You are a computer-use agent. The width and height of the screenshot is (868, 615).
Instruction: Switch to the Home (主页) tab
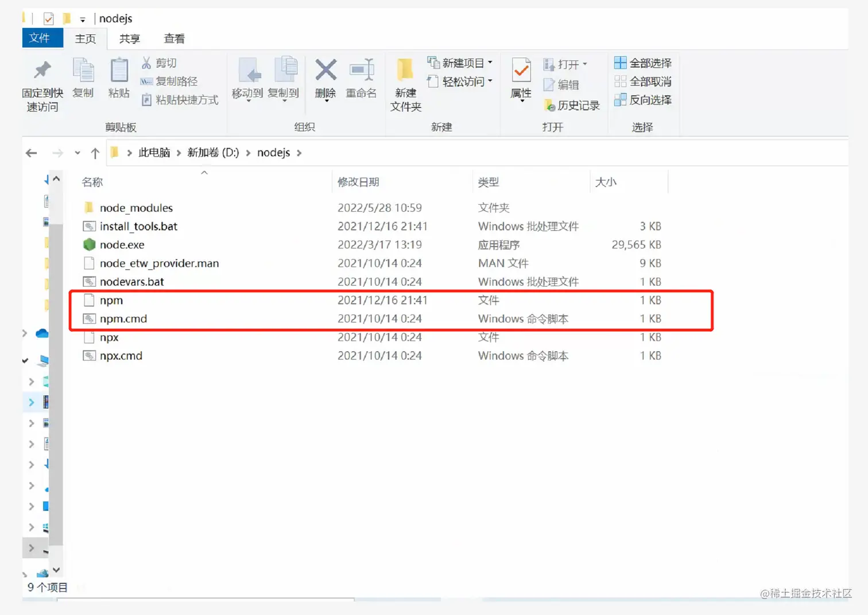click(x=86, y=38)
